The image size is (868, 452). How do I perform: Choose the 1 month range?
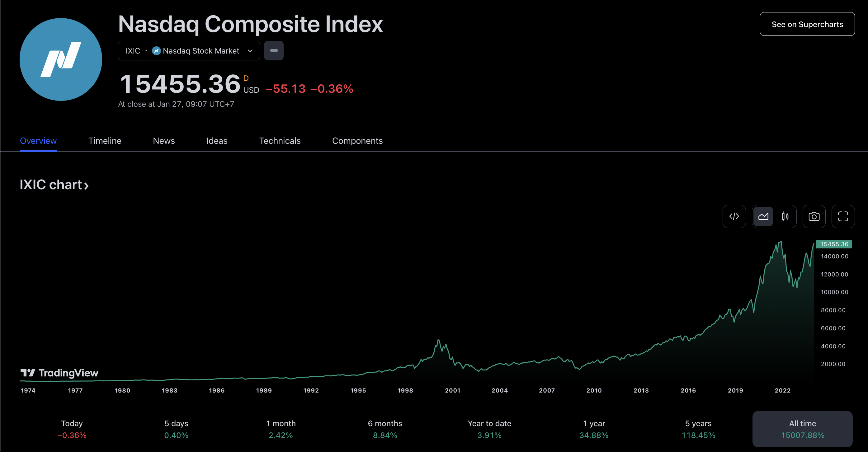pyautogui.click(x=281, y=429)
